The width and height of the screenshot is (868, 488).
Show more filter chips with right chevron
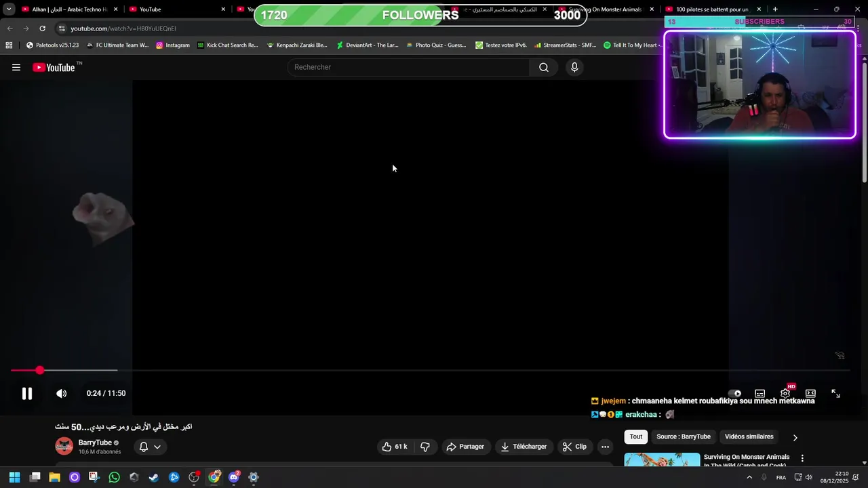coord(795,437)
